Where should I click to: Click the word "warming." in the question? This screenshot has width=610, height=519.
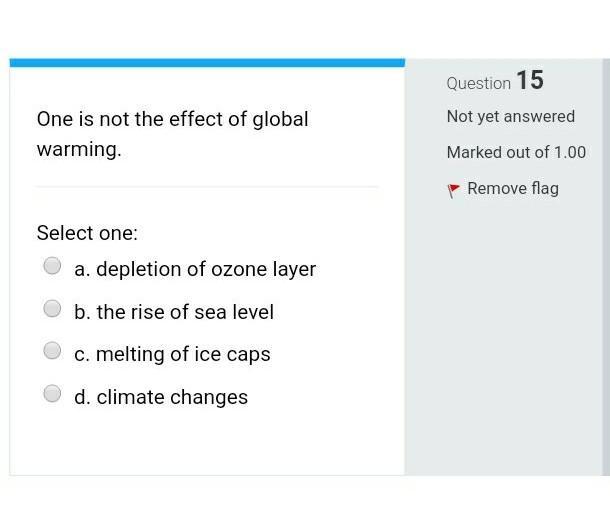78,150
